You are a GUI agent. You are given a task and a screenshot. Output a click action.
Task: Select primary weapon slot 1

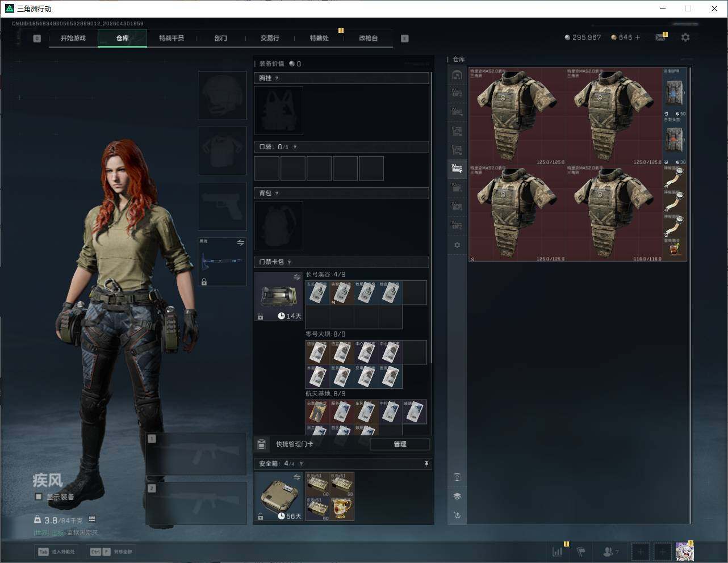[x=196, y=454]
